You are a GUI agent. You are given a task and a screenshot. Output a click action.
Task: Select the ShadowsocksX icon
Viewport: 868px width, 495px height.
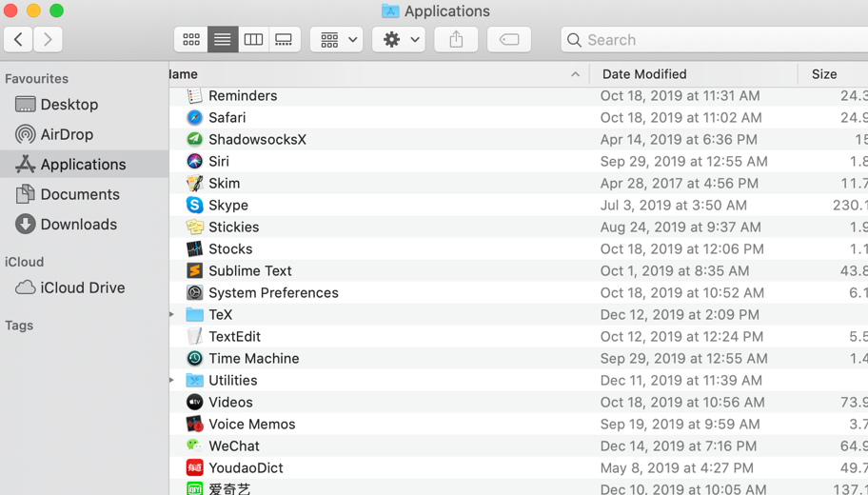pos(194,139)
